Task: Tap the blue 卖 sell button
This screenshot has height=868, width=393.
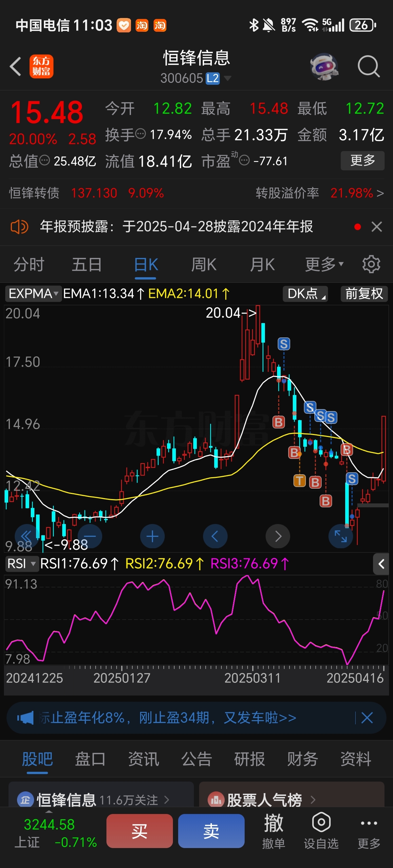Action: tap(211, 831)
